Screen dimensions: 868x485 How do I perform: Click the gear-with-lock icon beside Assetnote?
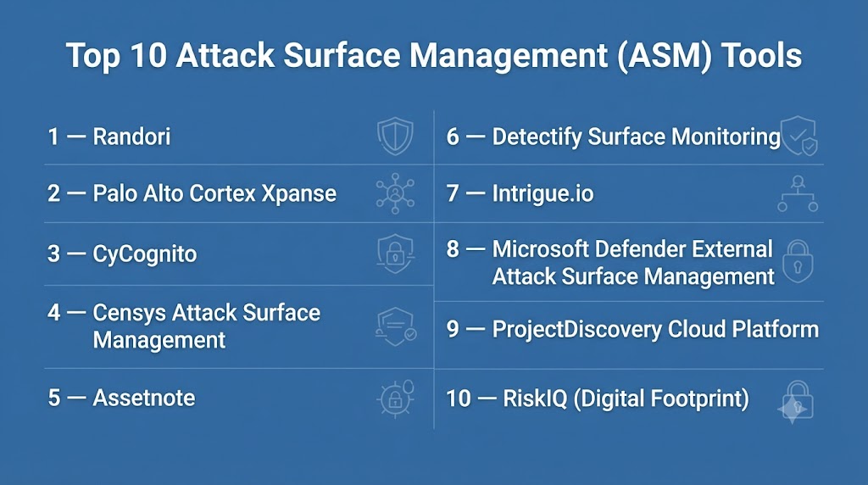395,398
